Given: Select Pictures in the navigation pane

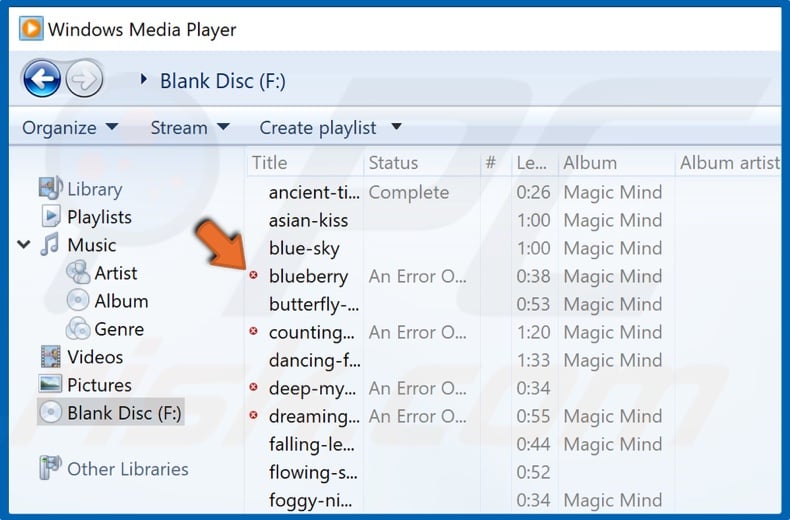Looking at the screenshot, I should point(99,385).
